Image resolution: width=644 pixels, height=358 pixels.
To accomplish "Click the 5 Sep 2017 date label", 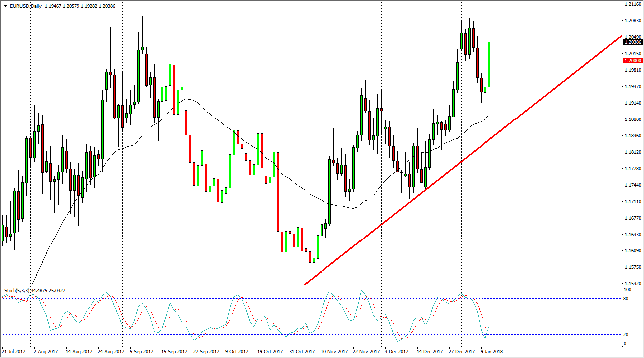I will click(x=142, y=352).
